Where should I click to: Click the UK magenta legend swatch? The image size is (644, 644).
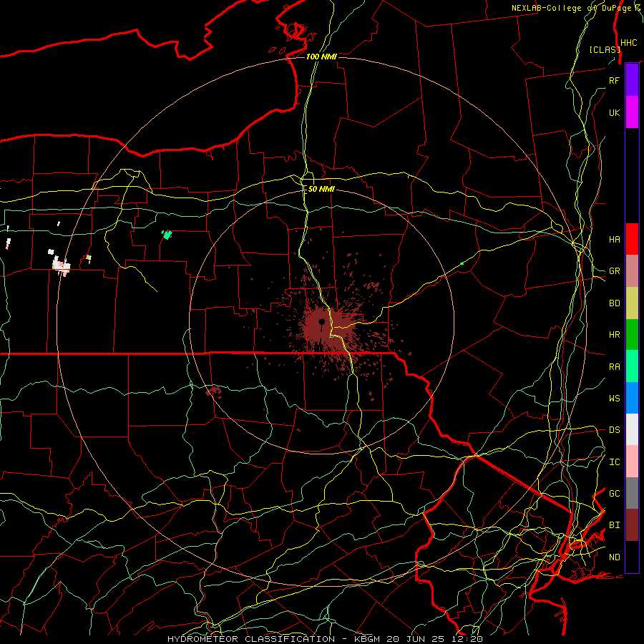(x=632, y=112)
